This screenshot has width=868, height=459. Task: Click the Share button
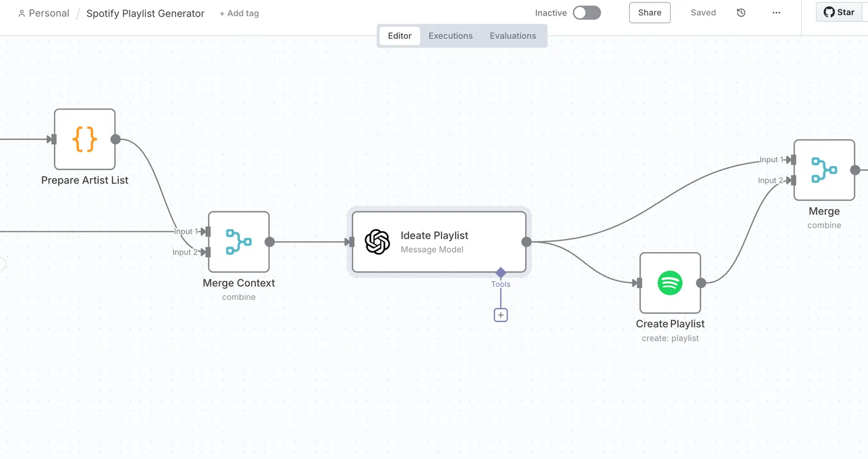tap(650, 12)
